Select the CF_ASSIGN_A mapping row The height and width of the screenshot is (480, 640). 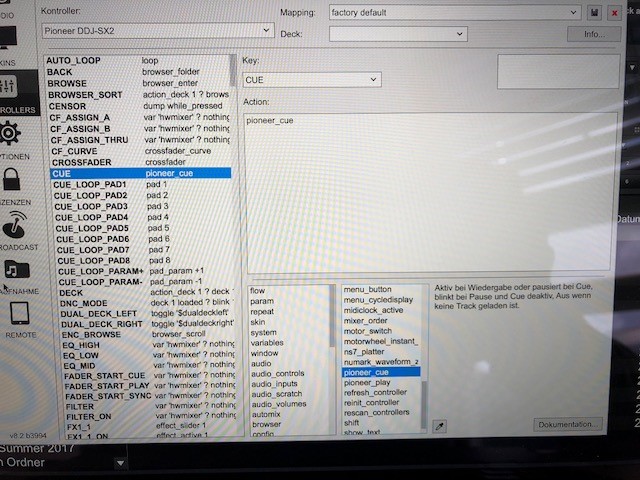click(x=140, y=118)
